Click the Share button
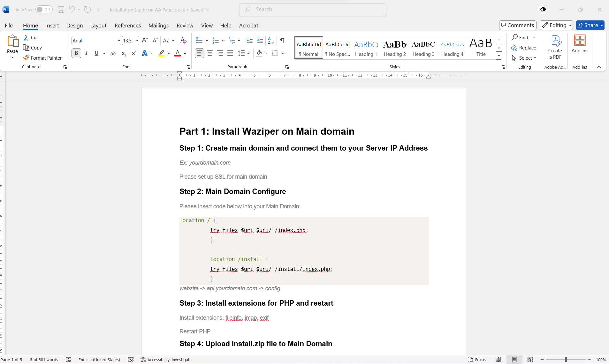 [590, 25]
